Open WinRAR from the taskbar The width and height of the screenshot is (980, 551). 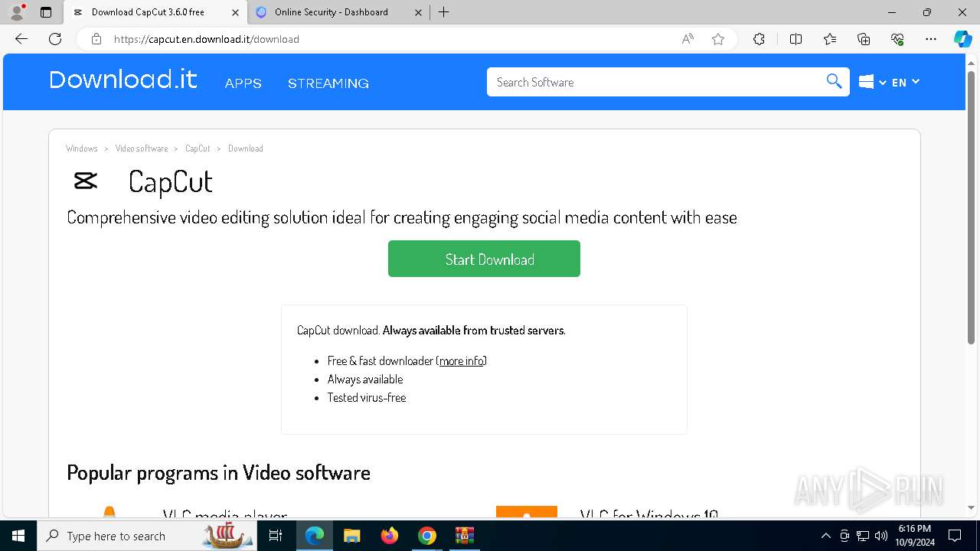point(465,536)
